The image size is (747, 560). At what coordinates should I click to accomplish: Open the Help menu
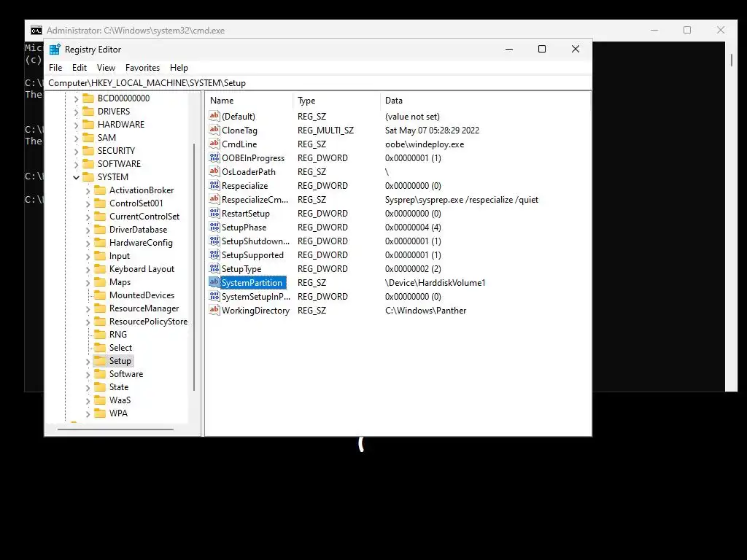click(x=179, y=68)
